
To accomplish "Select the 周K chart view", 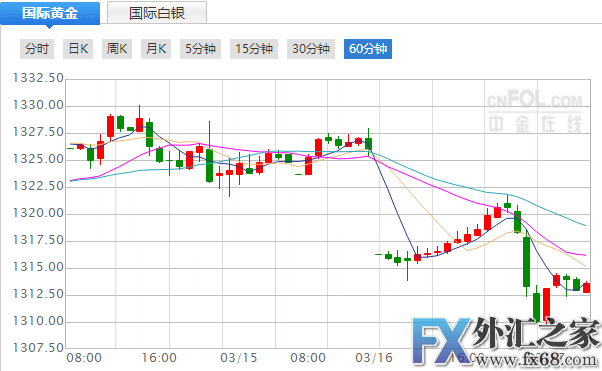I will coord(117,49).
